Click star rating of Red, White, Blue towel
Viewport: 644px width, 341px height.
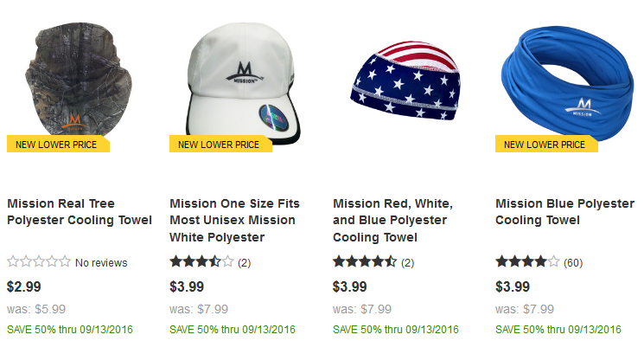tap(365, 261)
